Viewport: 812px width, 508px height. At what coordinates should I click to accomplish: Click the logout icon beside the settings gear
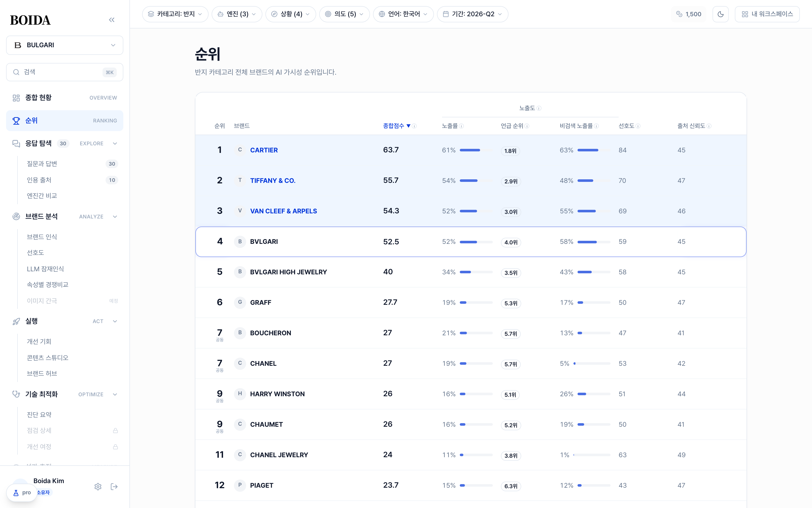(x=114, y=486)
